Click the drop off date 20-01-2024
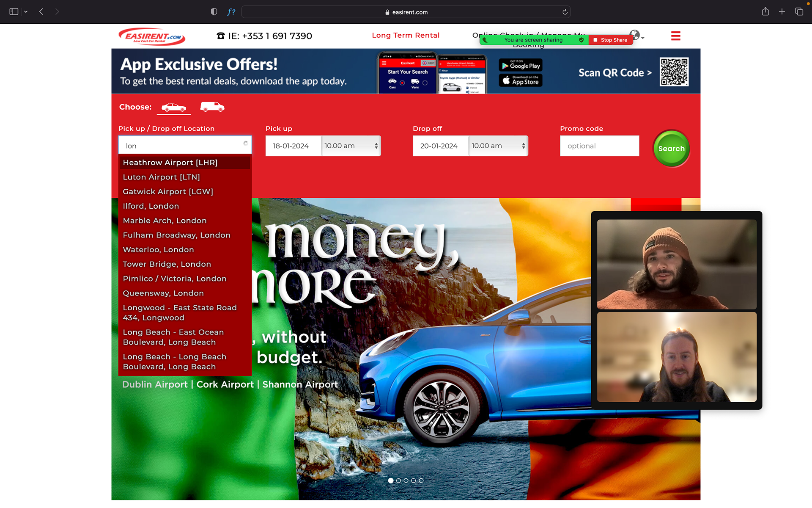 [440, 146]
